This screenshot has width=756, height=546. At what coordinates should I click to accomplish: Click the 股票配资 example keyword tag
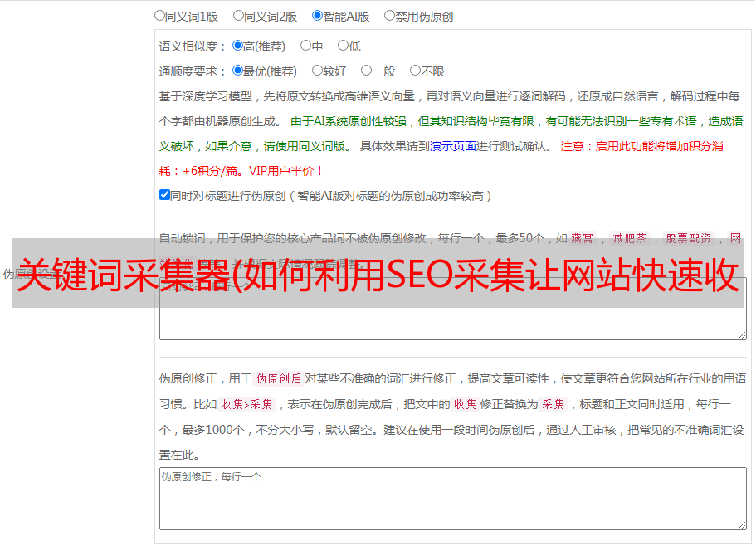(x=689, y=238)
